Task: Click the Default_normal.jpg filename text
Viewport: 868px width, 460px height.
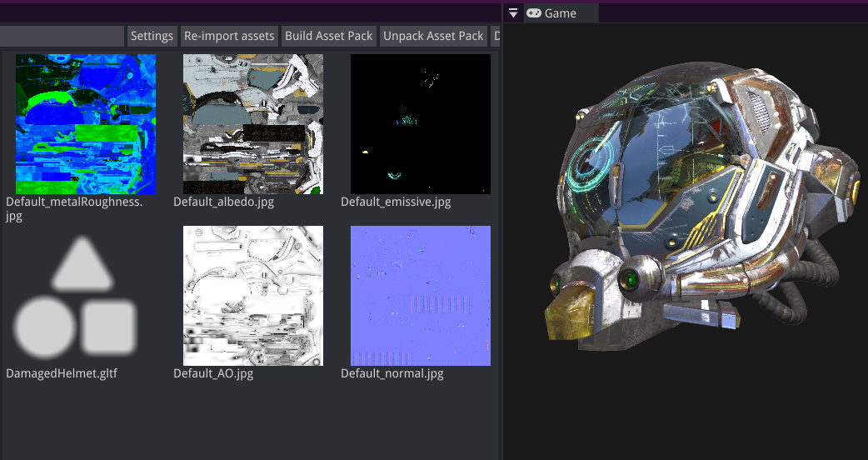Action: pyautogui.click(x=392, y=373)
